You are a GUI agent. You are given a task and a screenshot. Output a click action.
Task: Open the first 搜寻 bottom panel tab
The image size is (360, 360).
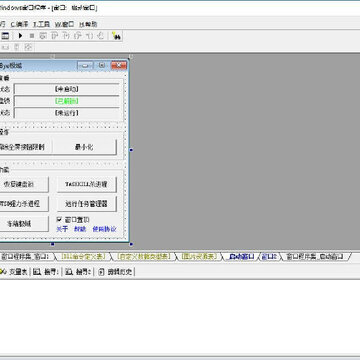click(x=46, y=272)
